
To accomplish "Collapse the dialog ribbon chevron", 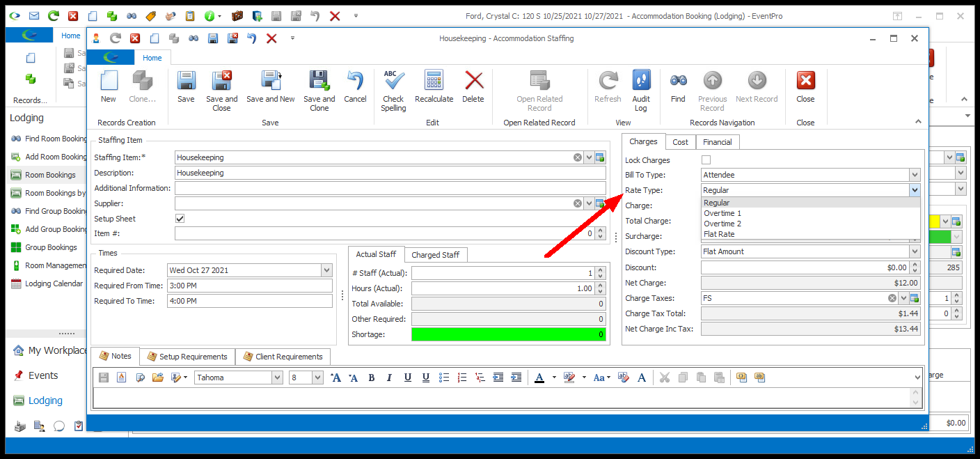I will click(x=919, y=122).
